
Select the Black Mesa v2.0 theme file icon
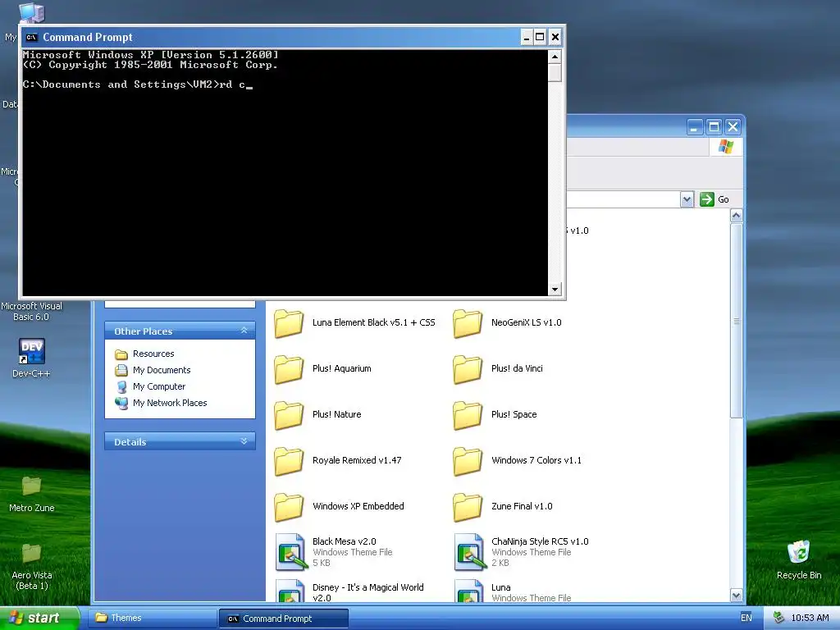tap(290, 552)
